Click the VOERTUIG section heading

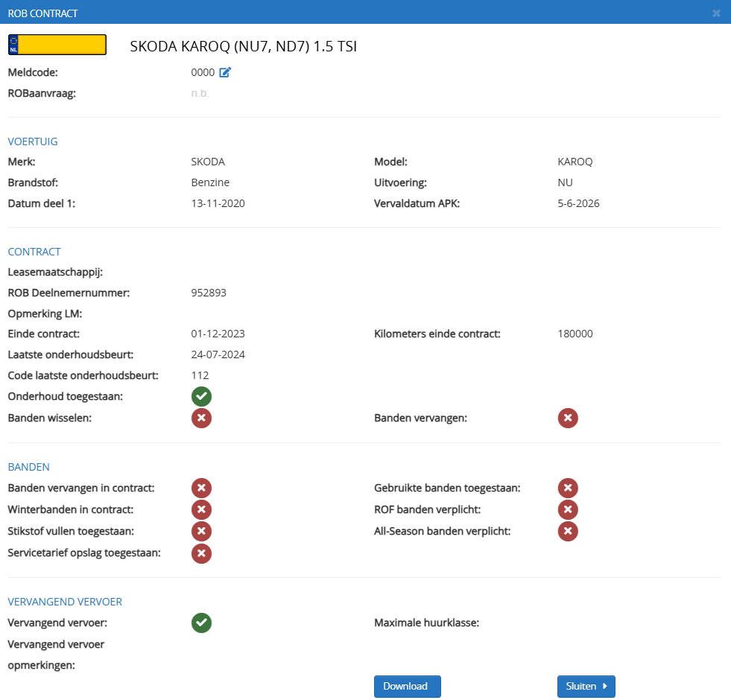pos(33,141)
